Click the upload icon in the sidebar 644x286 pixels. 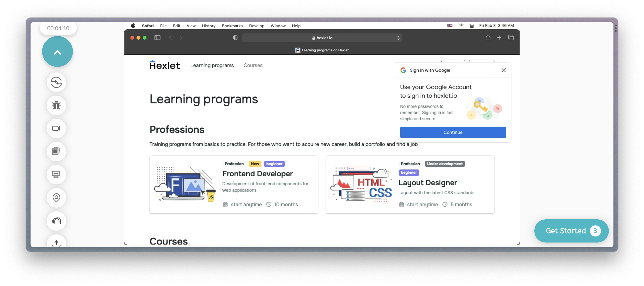[56, 242]
